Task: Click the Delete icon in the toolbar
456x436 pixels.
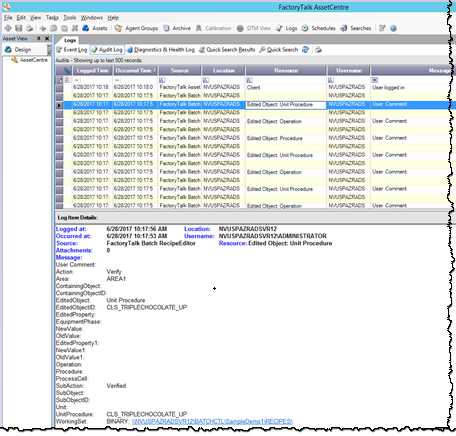Action: pos(75,28)
